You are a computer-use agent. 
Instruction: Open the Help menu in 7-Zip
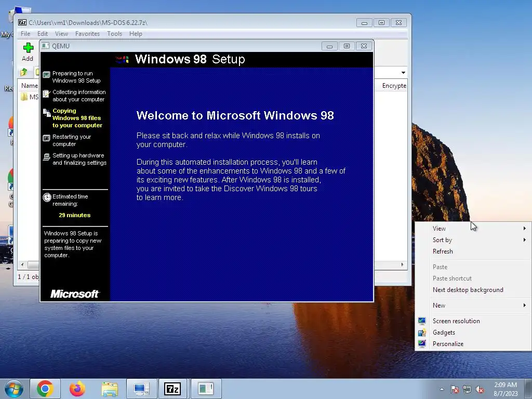[x=136, y=34]
